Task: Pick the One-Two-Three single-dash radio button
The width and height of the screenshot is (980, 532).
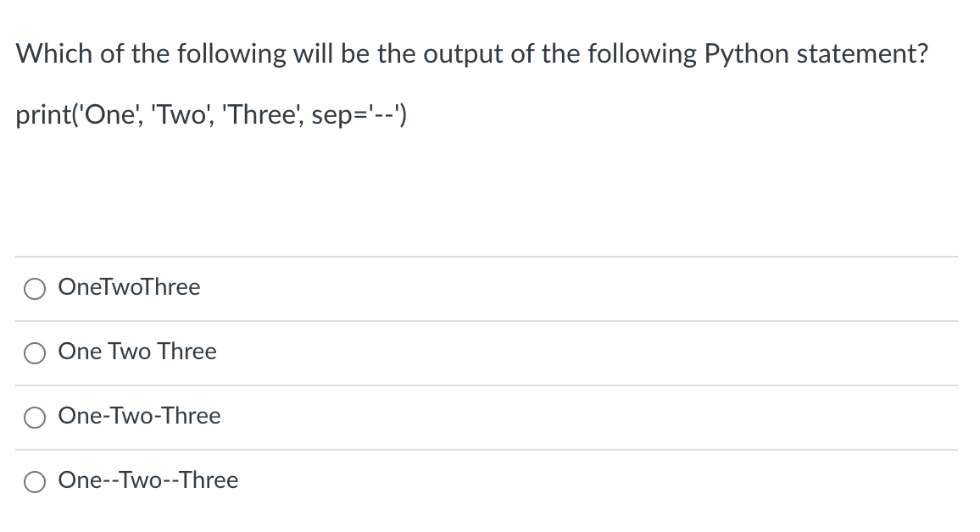Action: click(35, 418)
